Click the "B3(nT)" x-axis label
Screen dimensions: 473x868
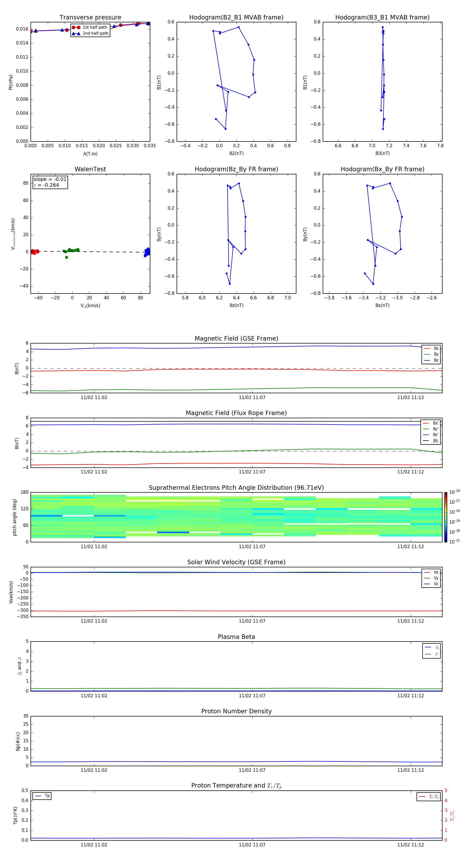(x=382, y=153)
